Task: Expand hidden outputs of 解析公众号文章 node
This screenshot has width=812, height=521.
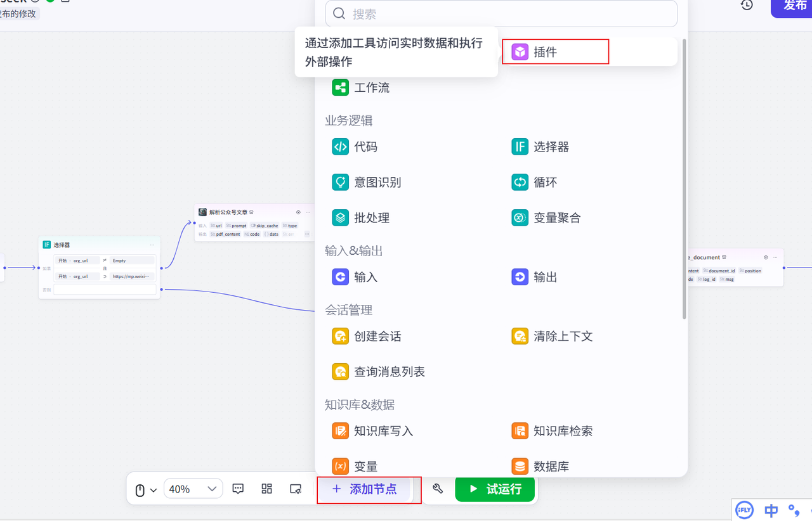Action: pos(307,234)
